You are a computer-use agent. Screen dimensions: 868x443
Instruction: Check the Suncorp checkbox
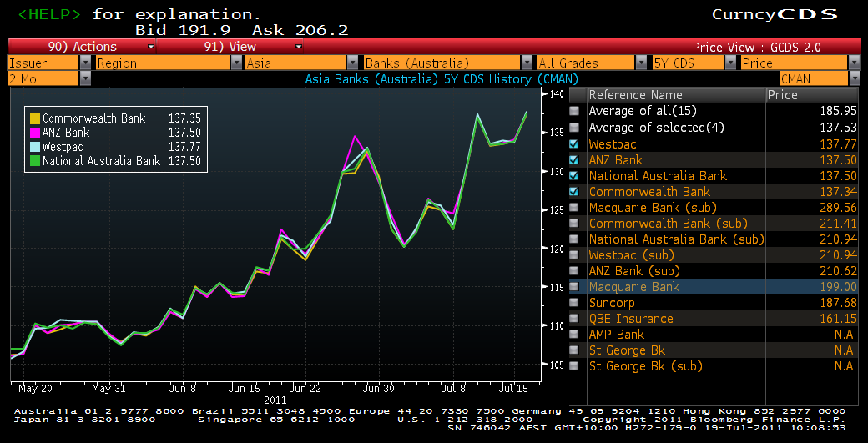pyautogui.click(x=574, y=303)
